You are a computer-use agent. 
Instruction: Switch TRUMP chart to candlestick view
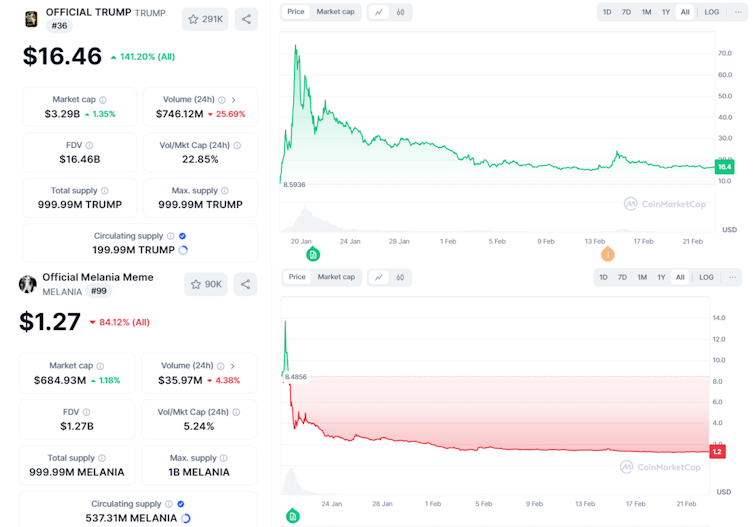pyautogui.click(x=400, y=12)
